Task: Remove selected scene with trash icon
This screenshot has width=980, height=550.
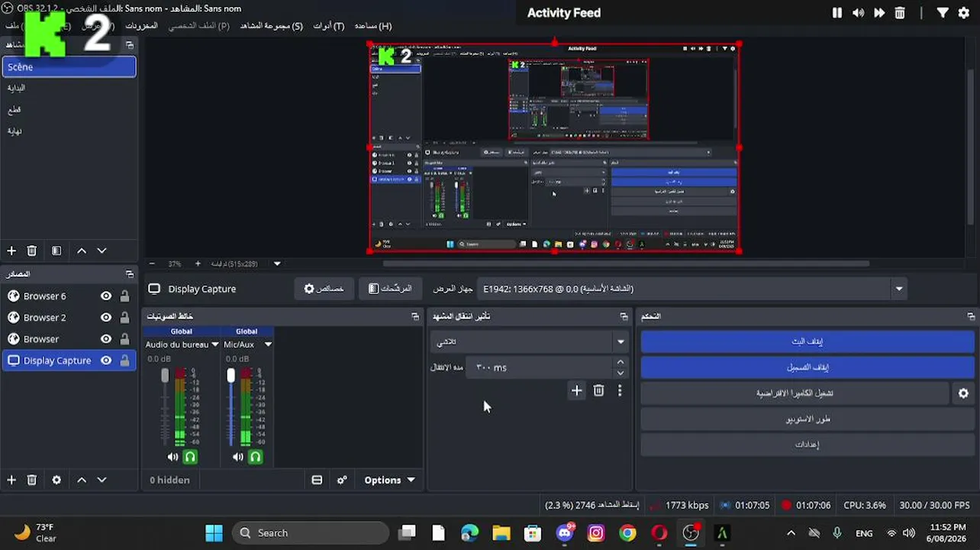Action: tap(32, 251)
